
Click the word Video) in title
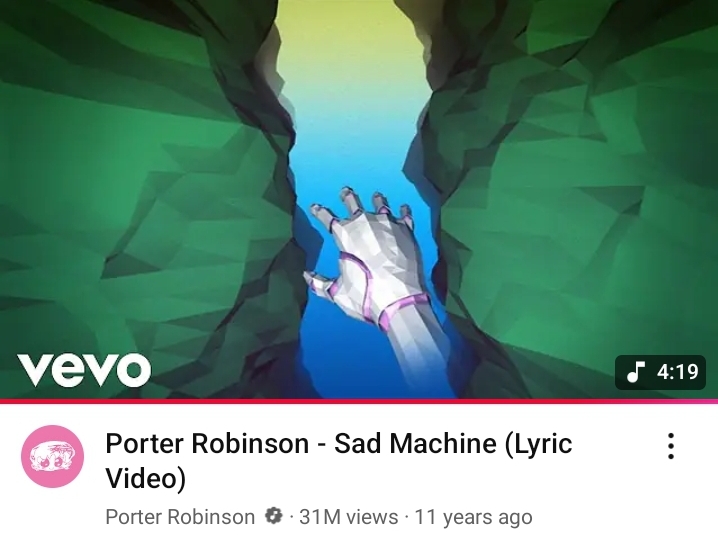pyautogui.click(x=146, y=478)
